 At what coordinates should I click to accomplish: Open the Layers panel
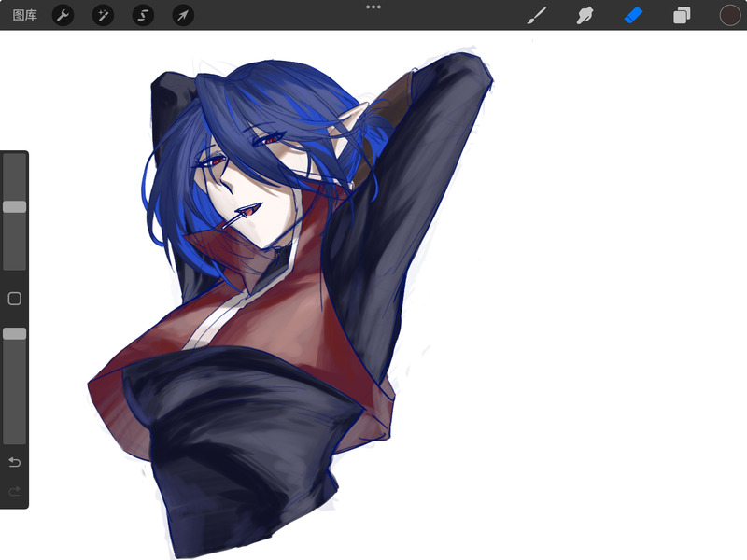682,15
